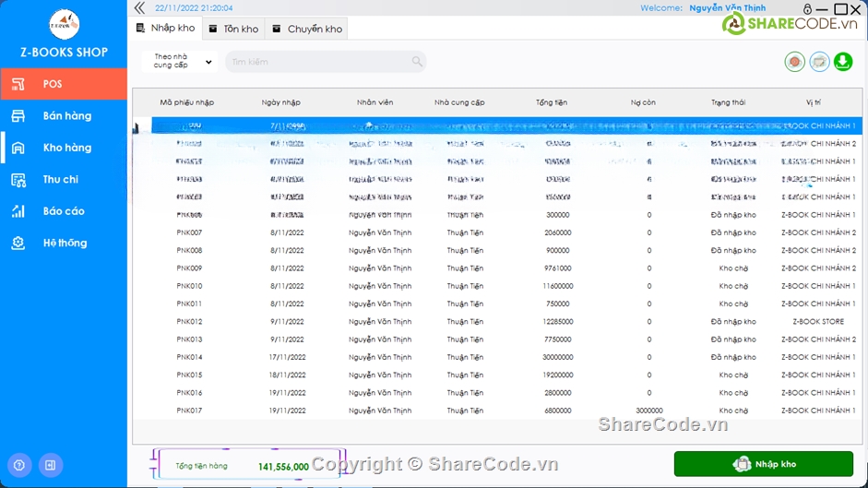This screenshot has height=488, width=868.
Task: Select receipt PNK009
Action: point(189,268)
